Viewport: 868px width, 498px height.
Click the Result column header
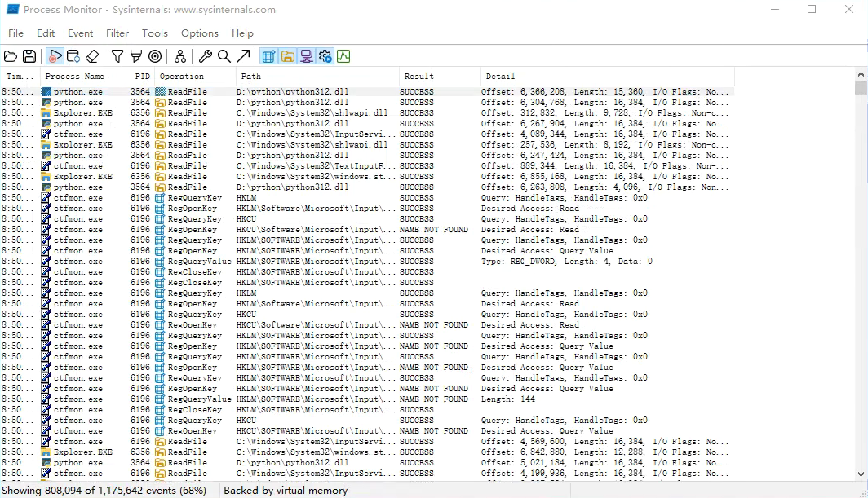click(440, 77)
